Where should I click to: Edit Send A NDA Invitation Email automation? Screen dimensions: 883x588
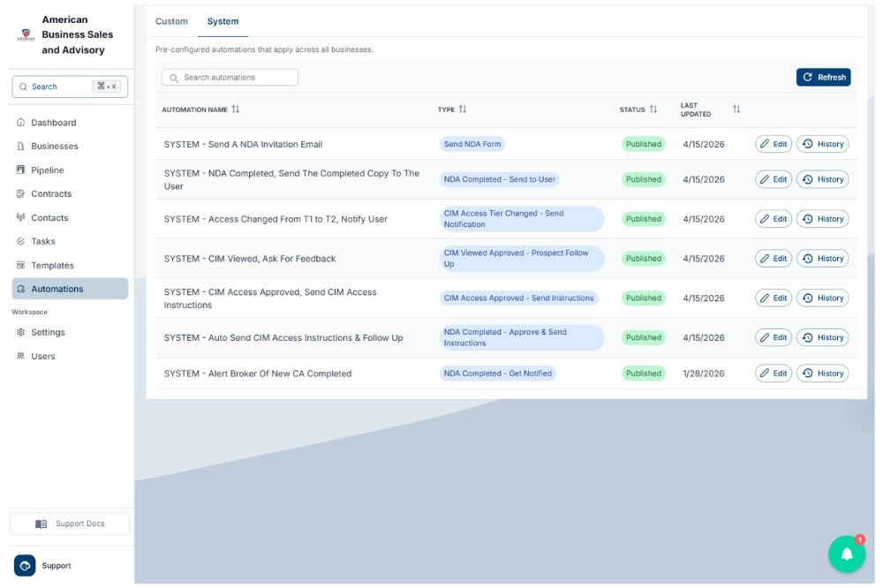pos(774,144)
